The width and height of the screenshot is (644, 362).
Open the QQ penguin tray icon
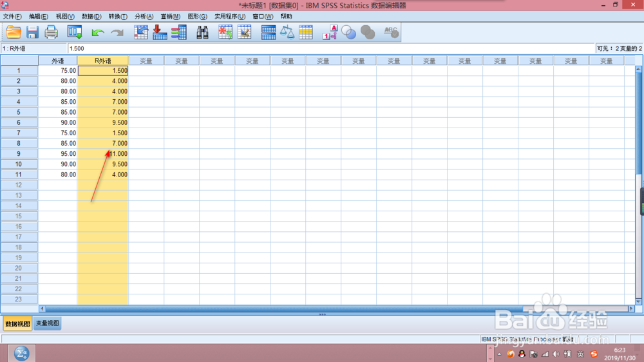[x=522, y=354]
